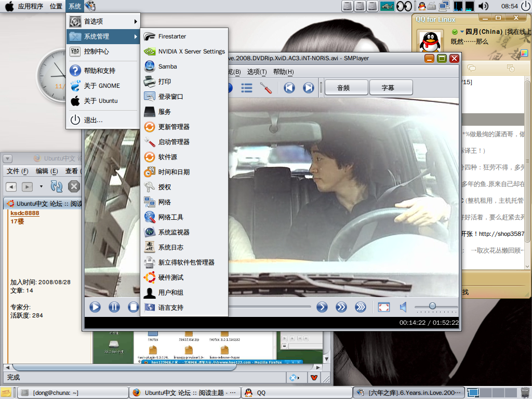Seek forward with double-arrow button

341,308
